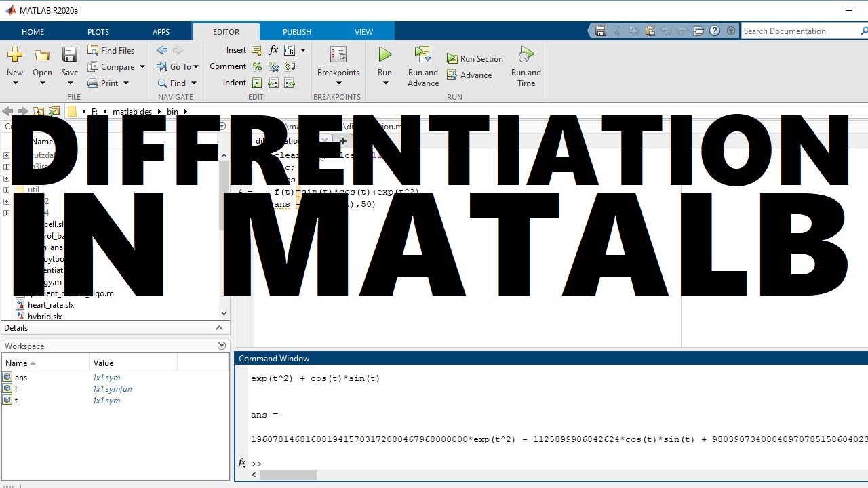Collapse the Details panel chevron

click(x=219, y=328)
